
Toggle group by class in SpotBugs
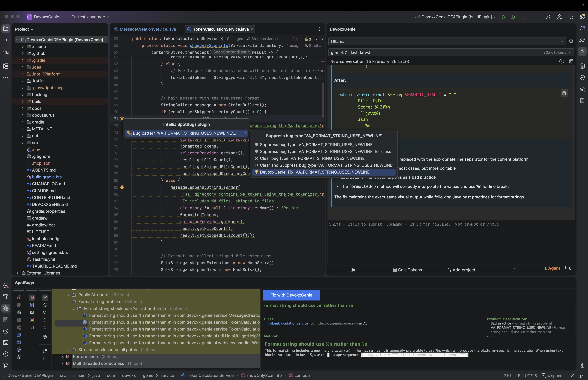(32, 305)
